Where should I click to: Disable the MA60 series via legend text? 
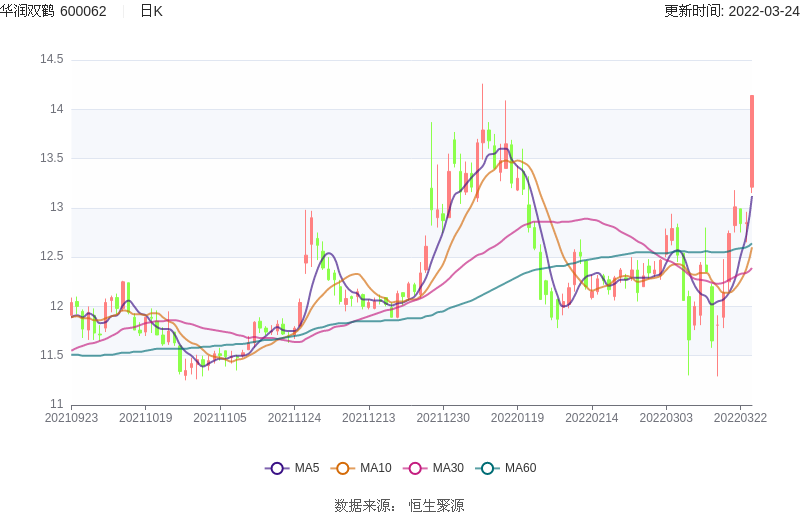click(x=520, y=468)
